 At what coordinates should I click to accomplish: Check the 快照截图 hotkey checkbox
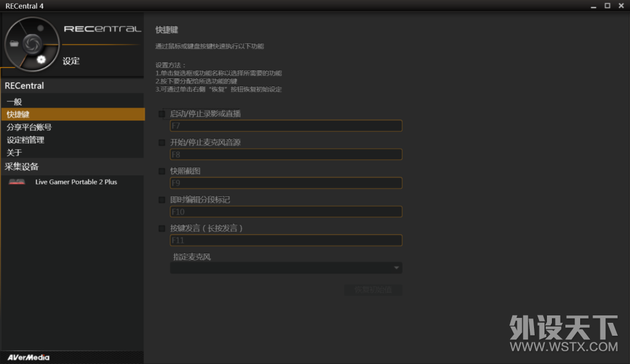pyautogui.click(x=162, y=171)
